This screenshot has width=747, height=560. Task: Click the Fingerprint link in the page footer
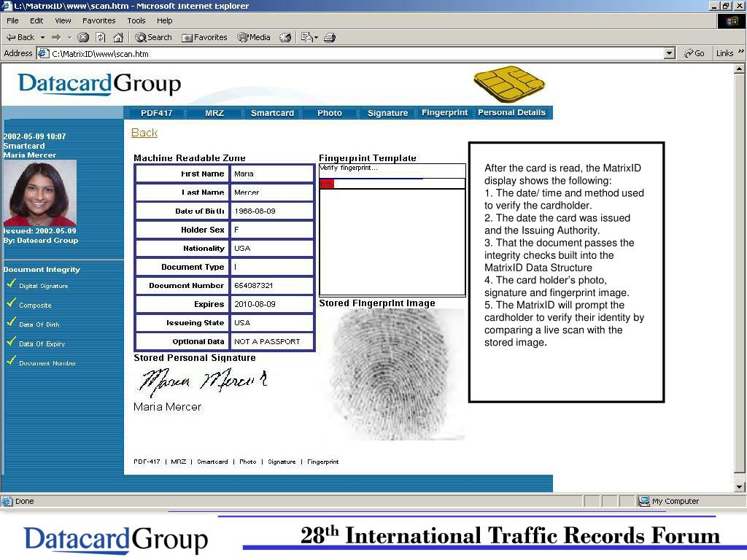coord(322,462)
